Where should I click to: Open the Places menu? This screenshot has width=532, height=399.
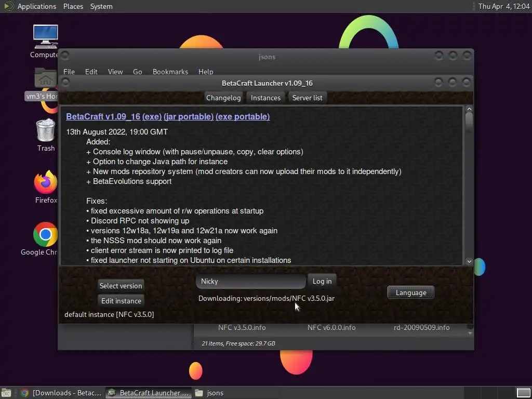73,6
